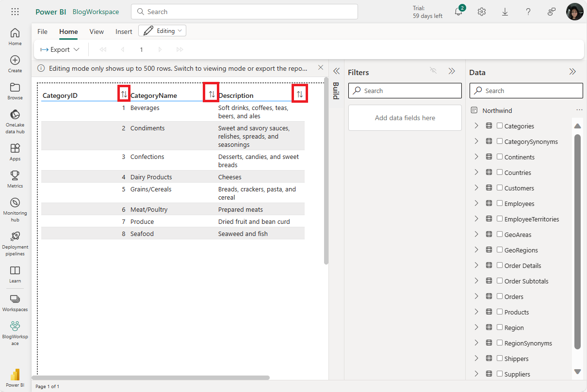587x392 pixels.
Task: Expand the RegionSynonyms chevron
Action: (x=476, y=343)
